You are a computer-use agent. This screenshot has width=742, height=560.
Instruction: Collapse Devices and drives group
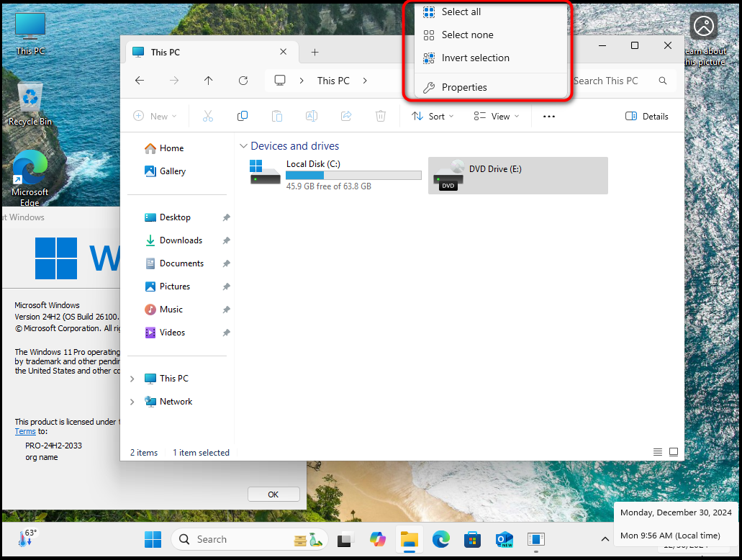point(243,146)
